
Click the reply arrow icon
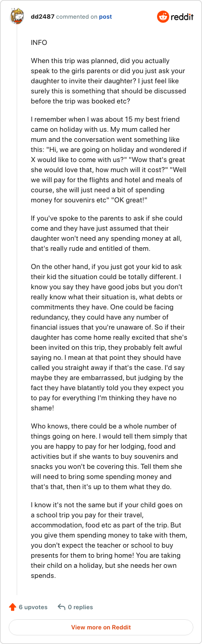pos(62,607)
